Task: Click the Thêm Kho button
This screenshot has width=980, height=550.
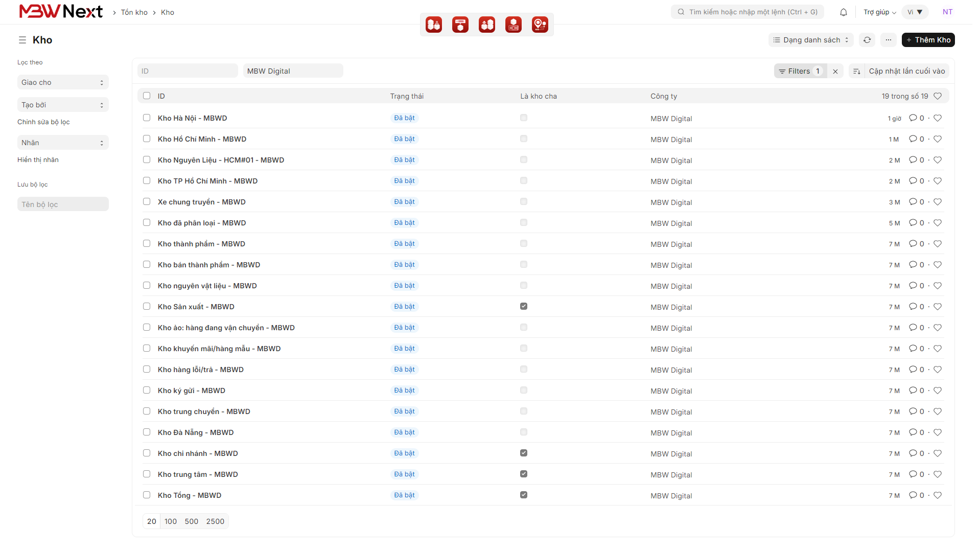Action: 928,40
